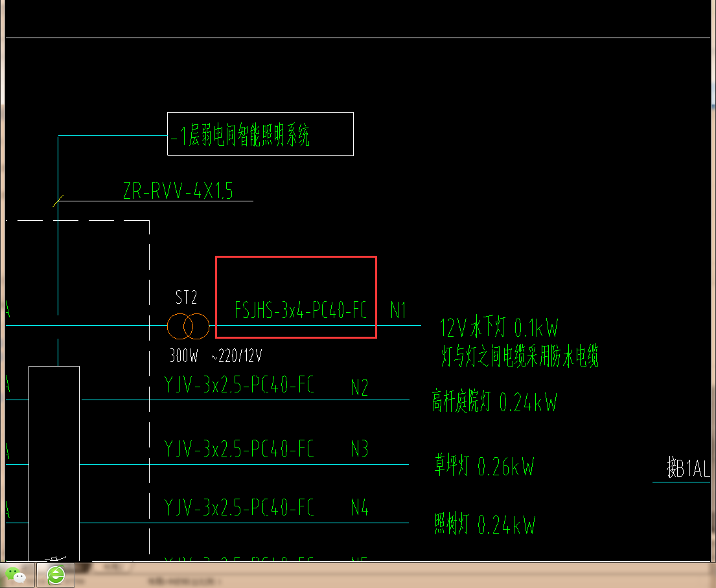Click circuit number 'N4'
The image size is (716, 588).
[360, 507]
